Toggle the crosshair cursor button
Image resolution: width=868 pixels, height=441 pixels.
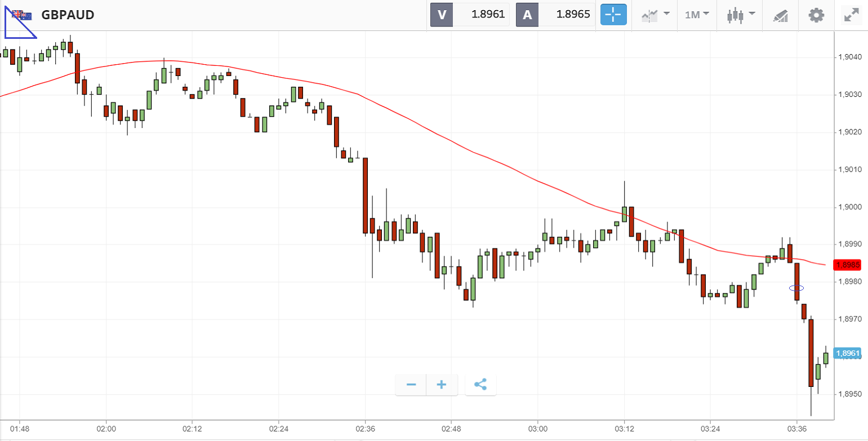[x=613, y=15]
